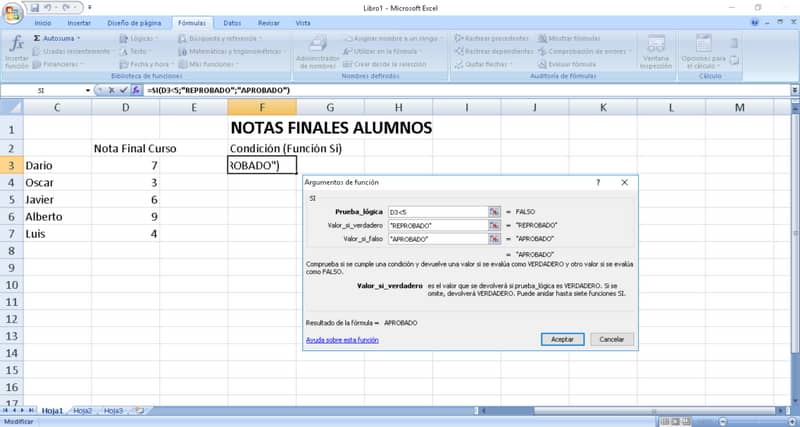
Task: Open Opciones para el cálculo
Action: (x=703, y=51)
